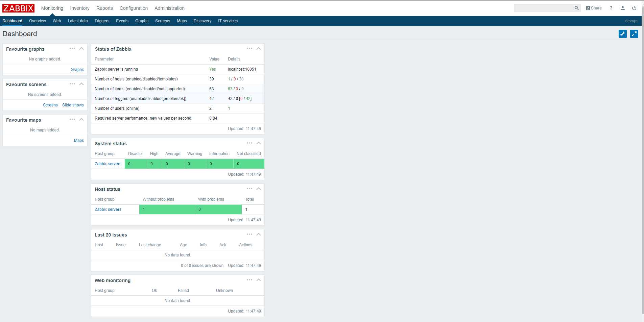Collapse the Status of Zabbix widget
Screen dimensions: 644x322
coord(259,49)
